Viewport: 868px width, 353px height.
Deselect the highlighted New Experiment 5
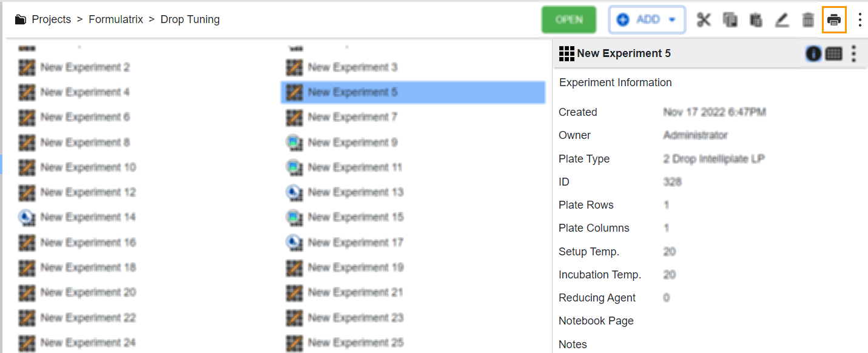pyautogui.click(x=352, y=92)
